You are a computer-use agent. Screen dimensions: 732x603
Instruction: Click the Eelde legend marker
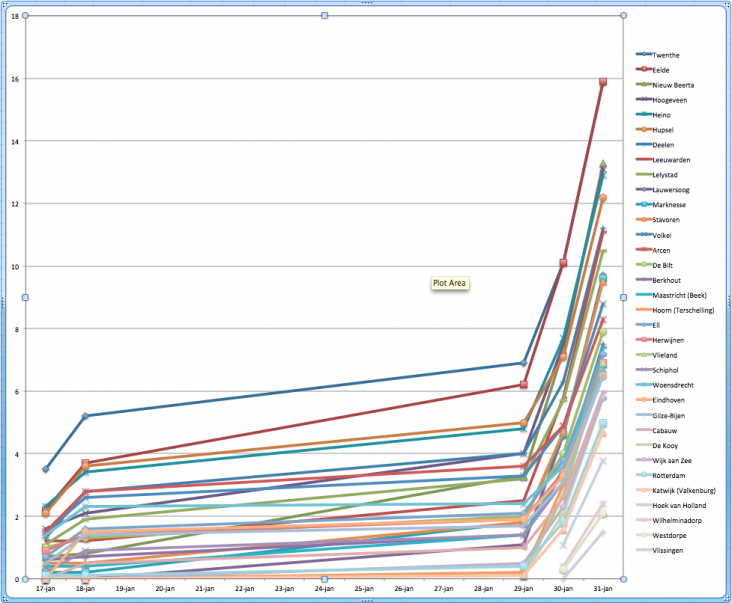[645, 70]
